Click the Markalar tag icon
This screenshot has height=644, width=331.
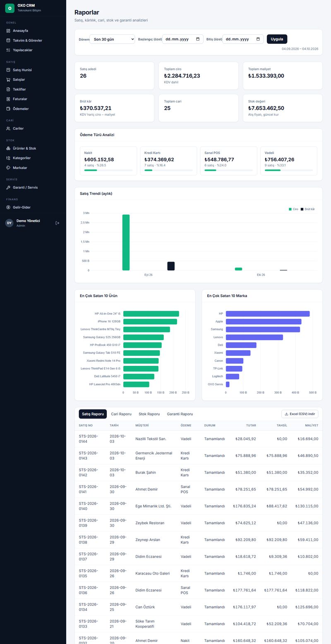(8, 168)
